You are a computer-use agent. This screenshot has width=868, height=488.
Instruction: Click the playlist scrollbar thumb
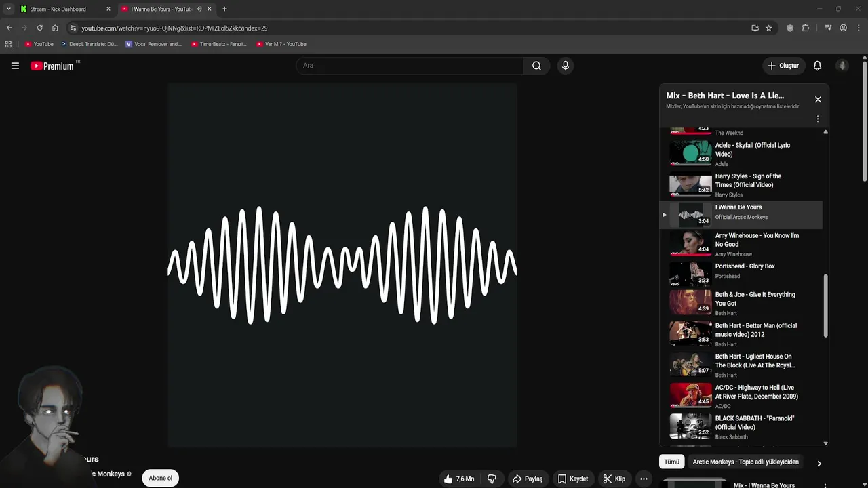point(825,306)
